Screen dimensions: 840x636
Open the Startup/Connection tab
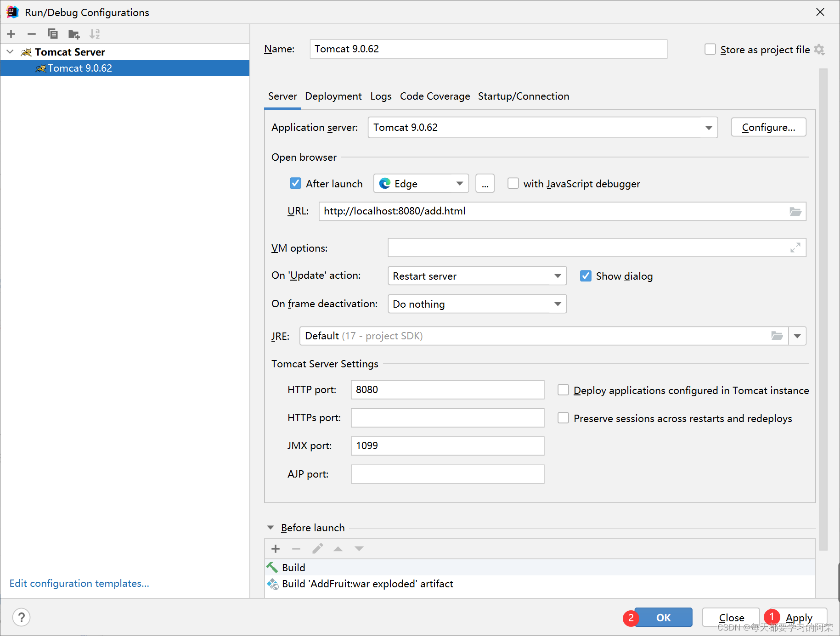tap(524, 96)
